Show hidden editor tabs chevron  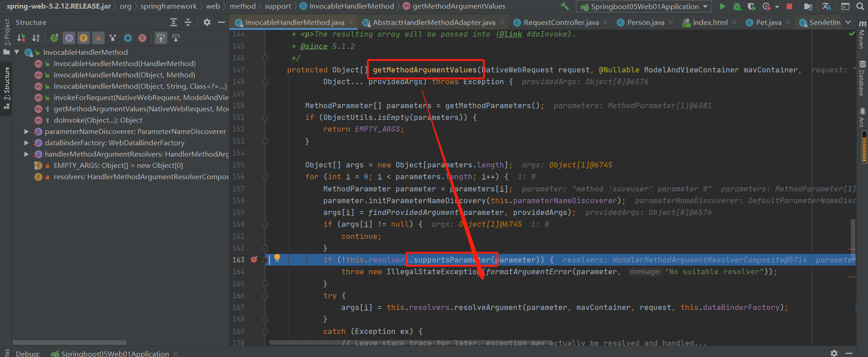pyautogui.click(x=848, y=22)
